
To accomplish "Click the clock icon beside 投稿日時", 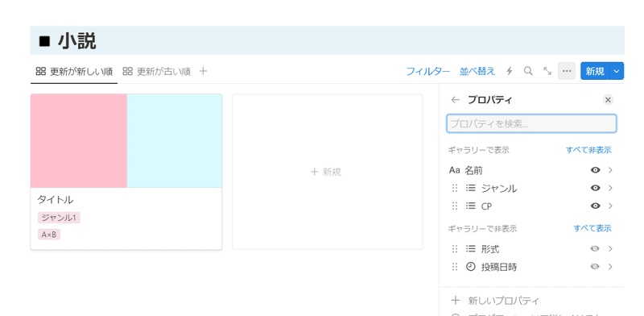I will coord(471,267).
